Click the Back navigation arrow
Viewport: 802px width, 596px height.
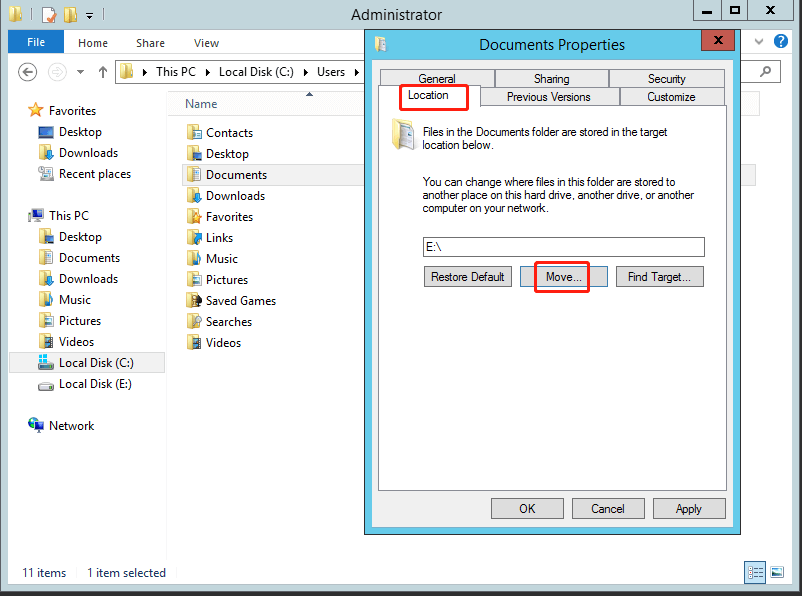pos(28,72)
